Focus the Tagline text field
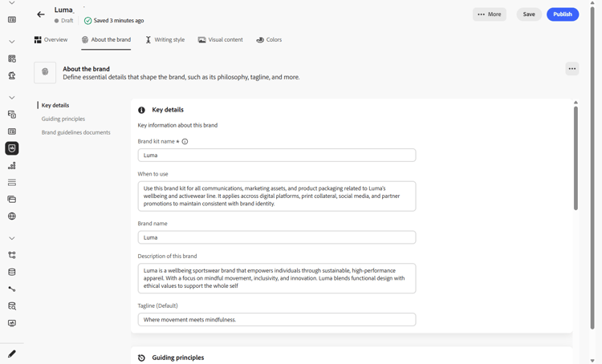 [276, 319]
